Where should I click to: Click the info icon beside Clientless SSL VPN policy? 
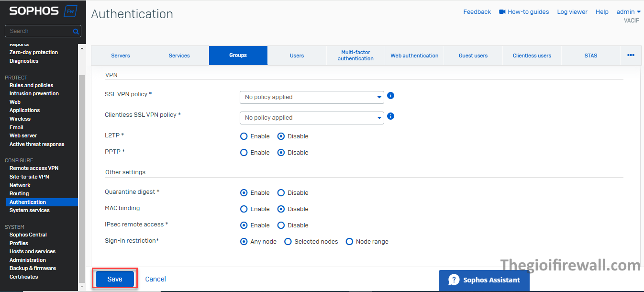[x=390, y=116]
